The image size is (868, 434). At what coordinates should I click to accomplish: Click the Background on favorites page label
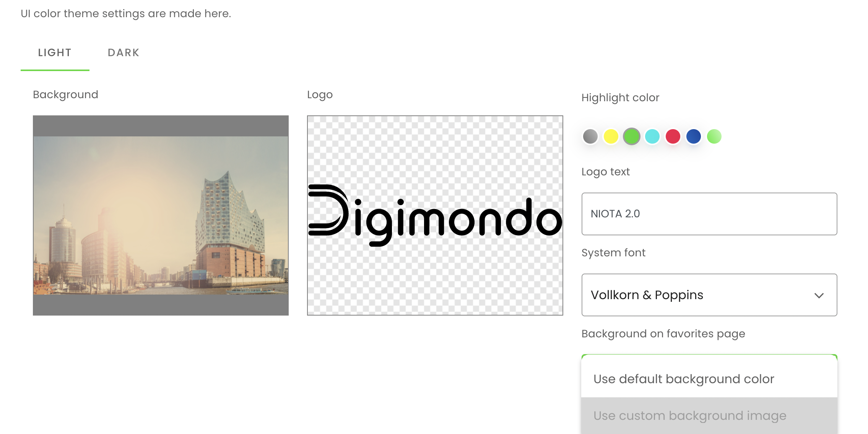click(663, 334)
